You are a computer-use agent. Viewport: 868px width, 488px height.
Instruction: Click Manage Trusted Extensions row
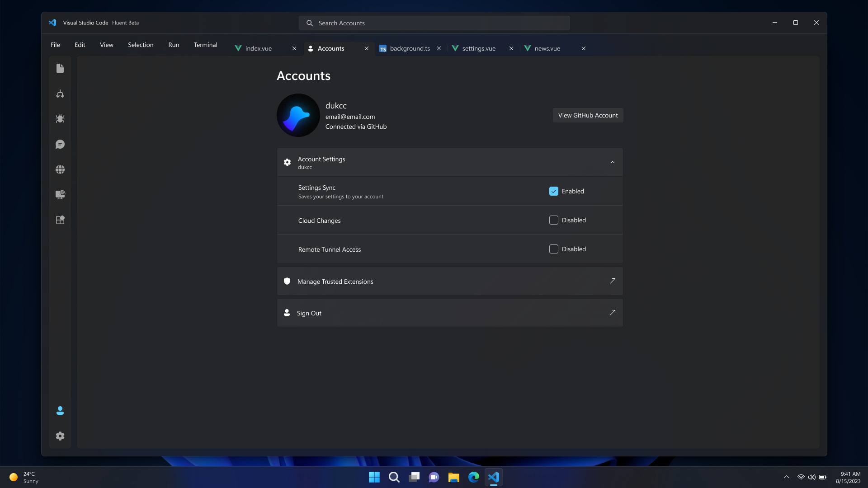click(450, 281)
